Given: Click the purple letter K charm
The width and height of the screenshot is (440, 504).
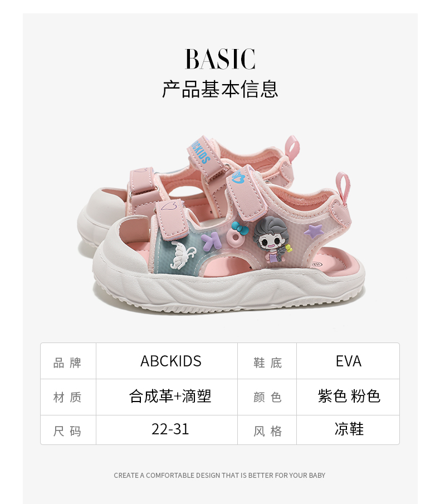Looking at the screenshot, I should click(x=211, y=241).
